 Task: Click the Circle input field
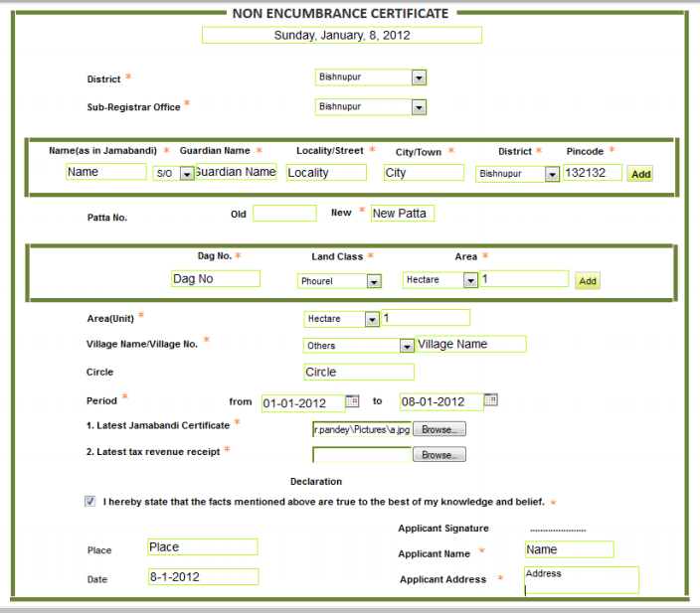pos(359,373)
